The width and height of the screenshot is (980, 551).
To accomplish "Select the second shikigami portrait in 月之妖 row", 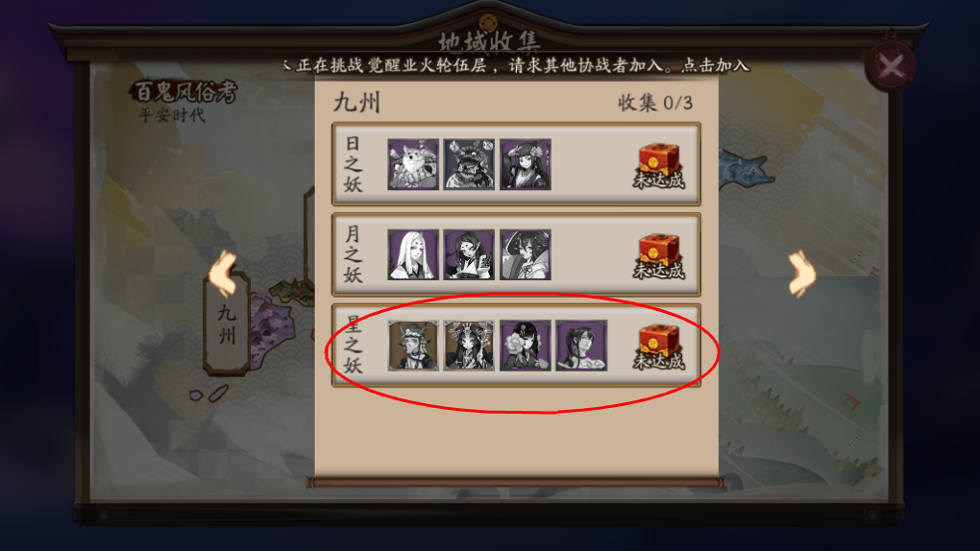I will pos(469,254).
